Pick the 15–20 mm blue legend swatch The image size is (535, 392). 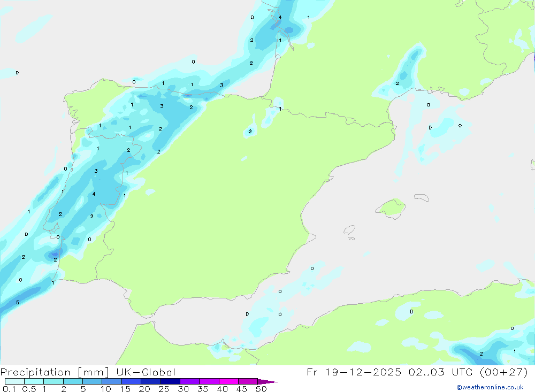click(132, 381)
